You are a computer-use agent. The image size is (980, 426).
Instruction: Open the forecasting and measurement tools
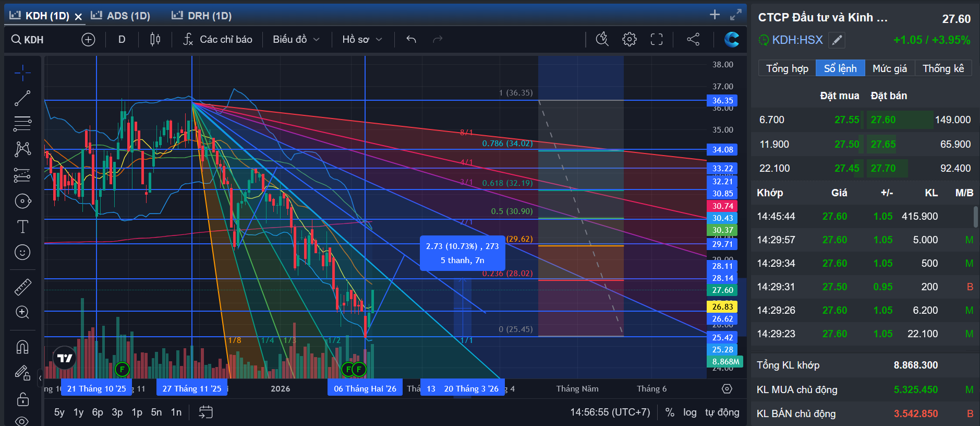click(x=22, y=175)
